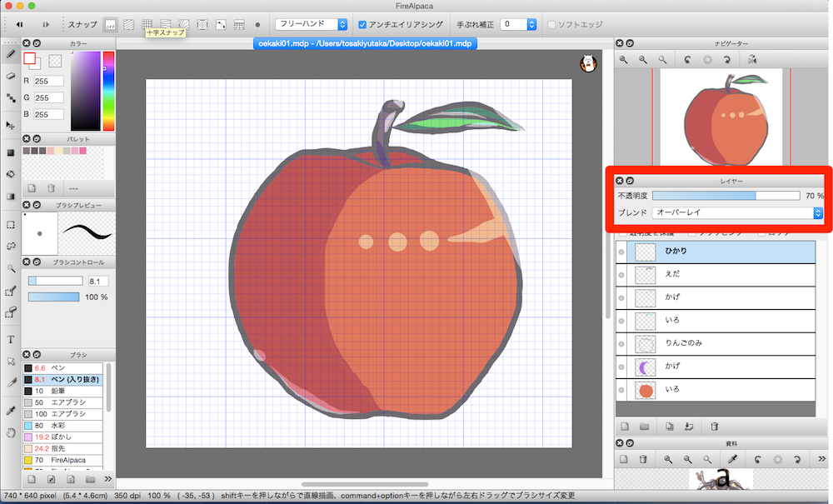Merge layer down icon in Layer panel
The width and height of the screenshot is (833, 504).
[689, 427]
